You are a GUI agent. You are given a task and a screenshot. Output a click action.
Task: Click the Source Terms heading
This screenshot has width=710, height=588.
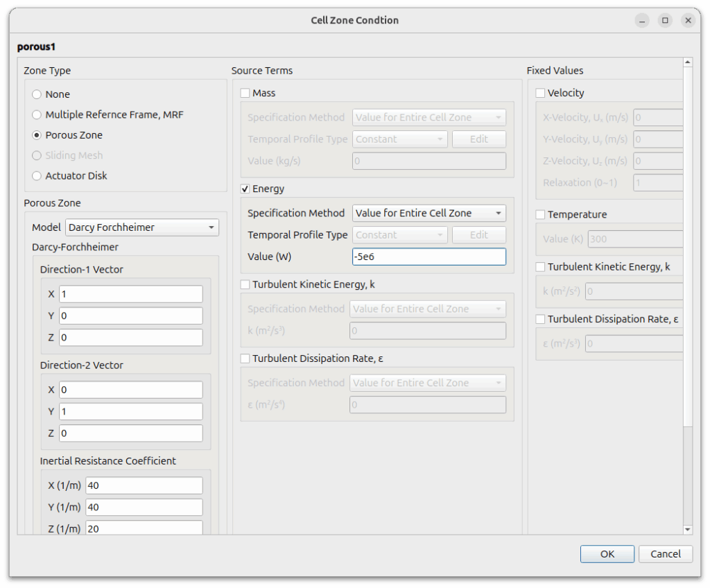click(261, 71)
